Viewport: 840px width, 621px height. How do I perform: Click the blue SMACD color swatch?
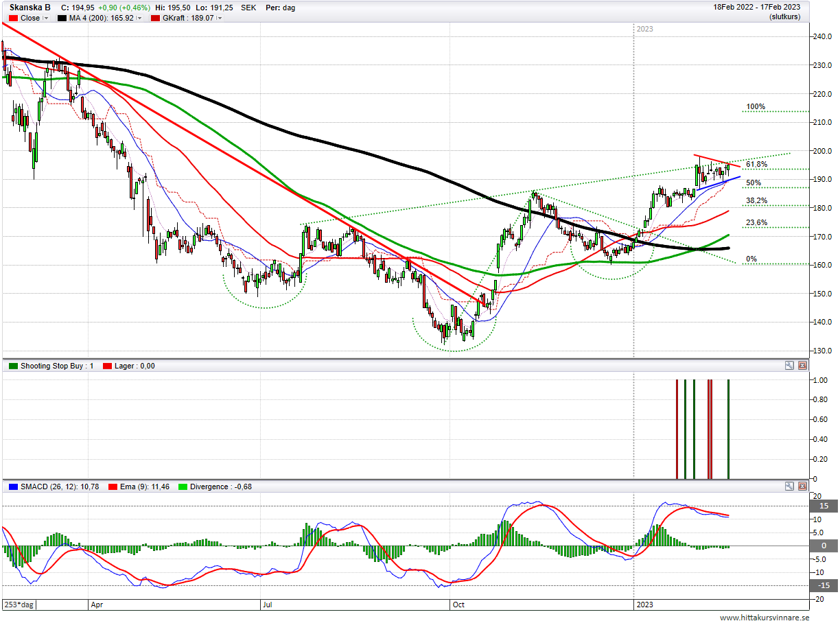[x=13, y=487]
